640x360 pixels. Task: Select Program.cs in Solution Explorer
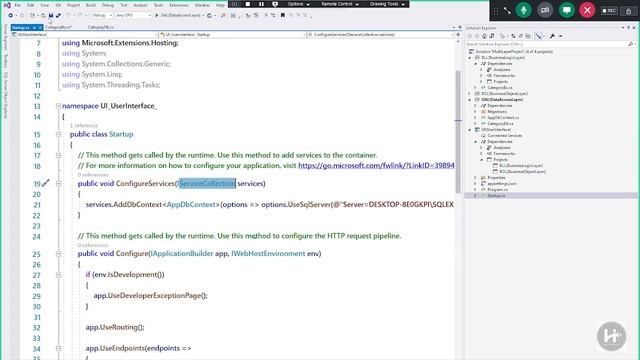(498, 189)
